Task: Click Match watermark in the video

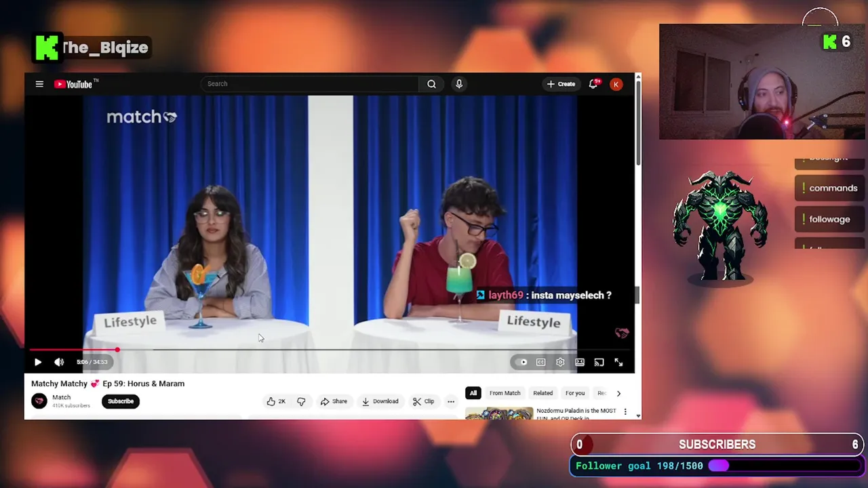Action: (x=142, y=117)
